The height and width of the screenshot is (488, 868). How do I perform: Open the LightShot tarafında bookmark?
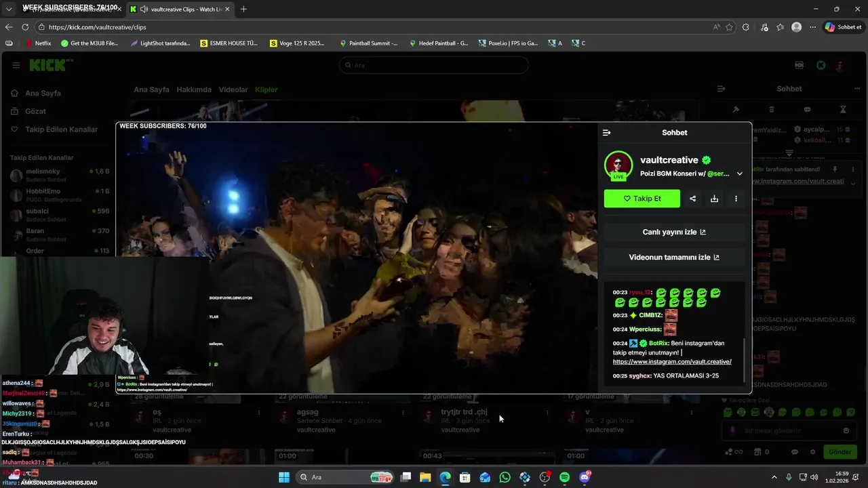(x=161, y=43)
